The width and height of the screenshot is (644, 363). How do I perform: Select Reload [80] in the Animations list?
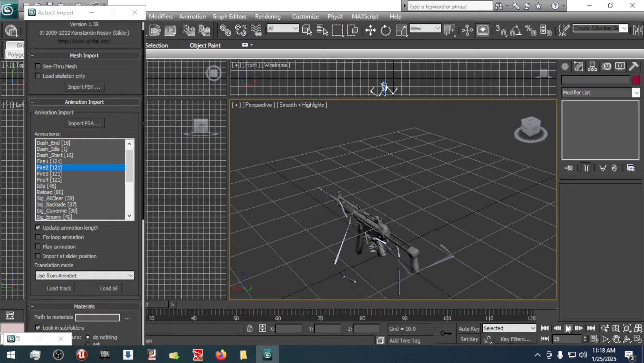point(50,192)
